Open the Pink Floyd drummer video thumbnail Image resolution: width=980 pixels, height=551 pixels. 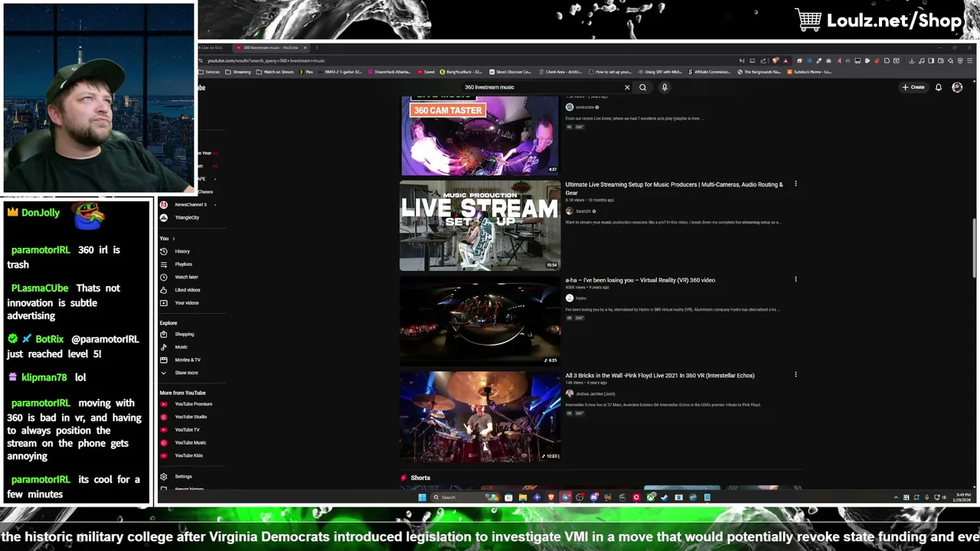480,416
